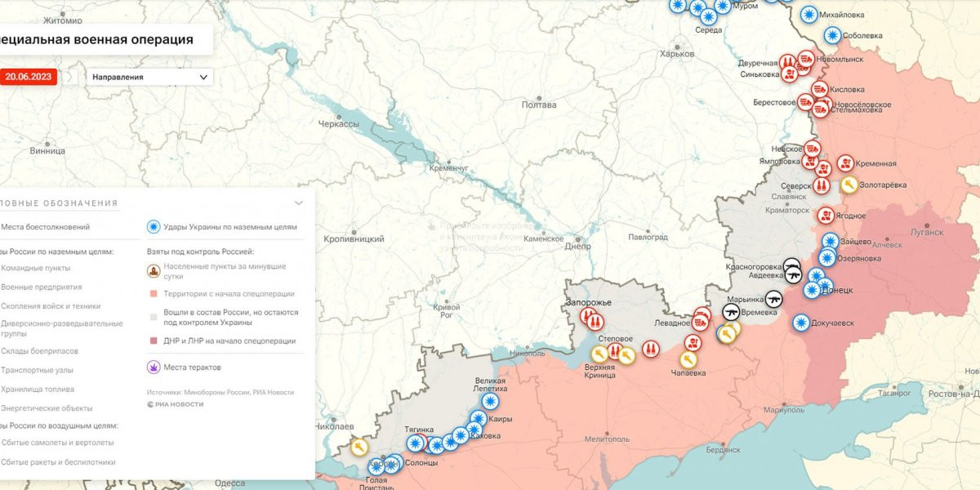
Task: Click the РИА Новости logo link
Action: [x=176, y=404]
